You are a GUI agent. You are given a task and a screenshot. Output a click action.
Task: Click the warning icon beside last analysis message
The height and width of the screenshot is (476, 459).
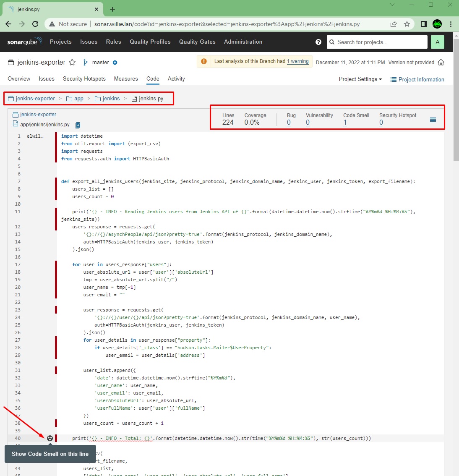tap(203, 61)
